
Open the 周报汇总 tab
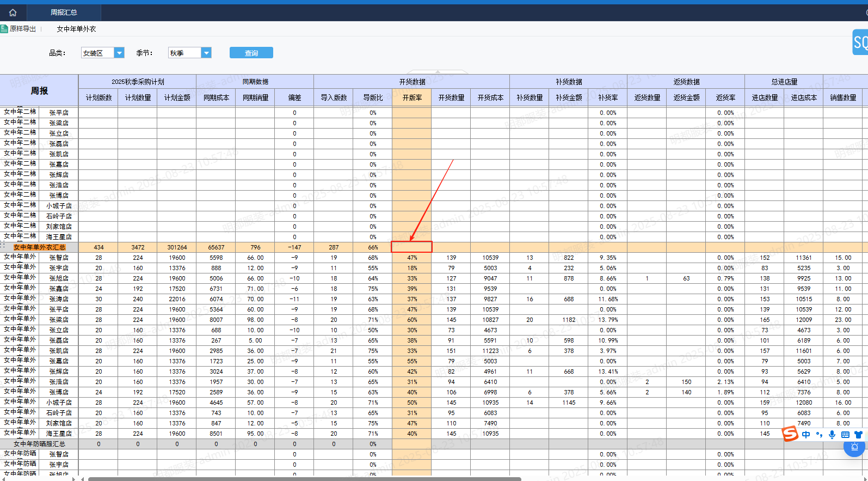64,13
